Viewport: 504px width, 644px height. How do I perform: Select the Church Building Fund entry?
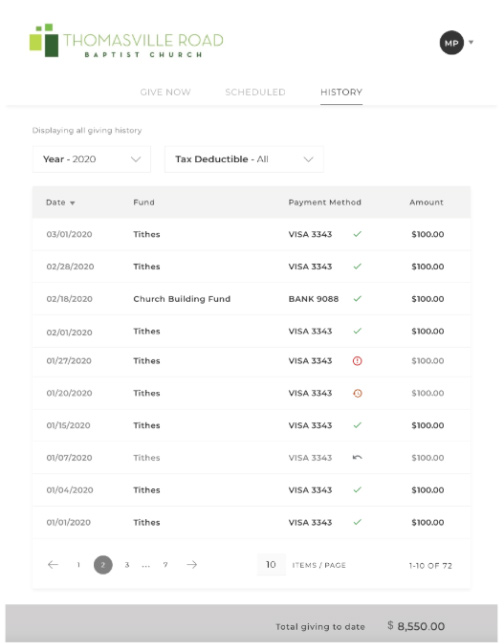tap(182, 299)
